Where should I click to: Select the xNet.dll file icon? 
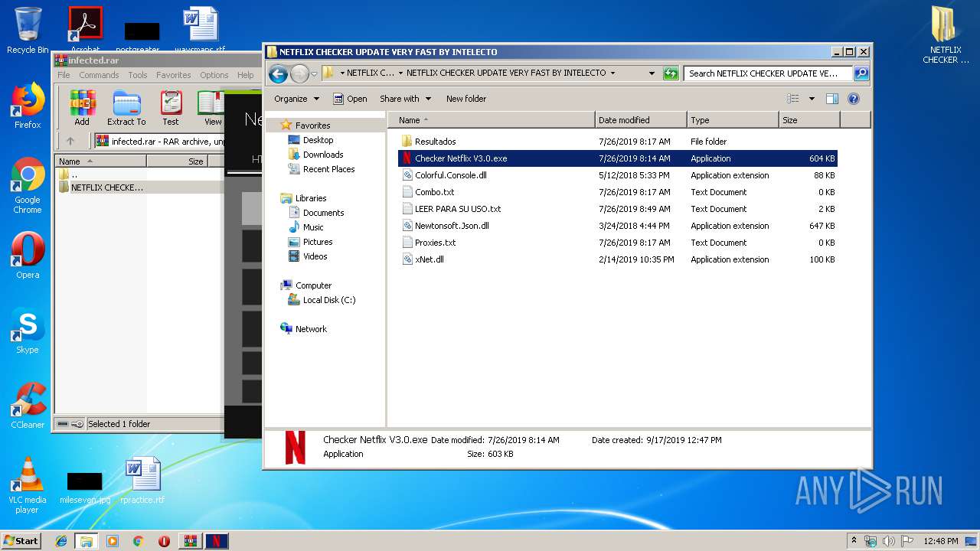click(407, 259)
